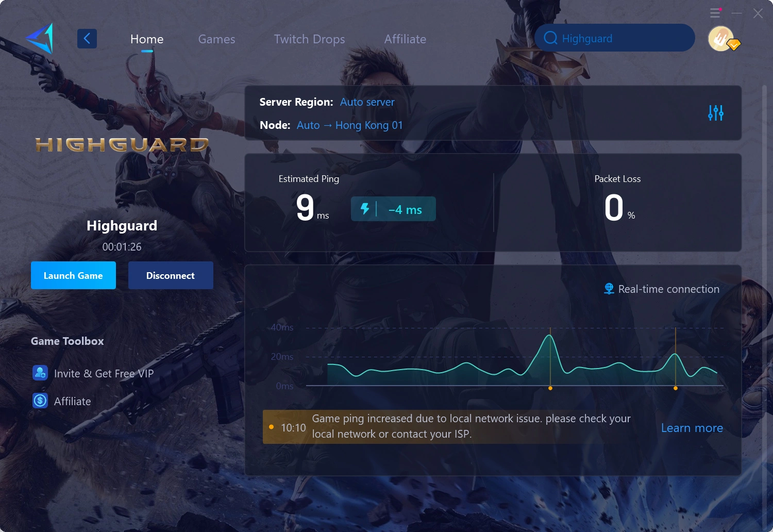Image resolution: width=773 pixels, height=532 pixels.
Task: Click the Launch Game button
Action: coord(73,275)
